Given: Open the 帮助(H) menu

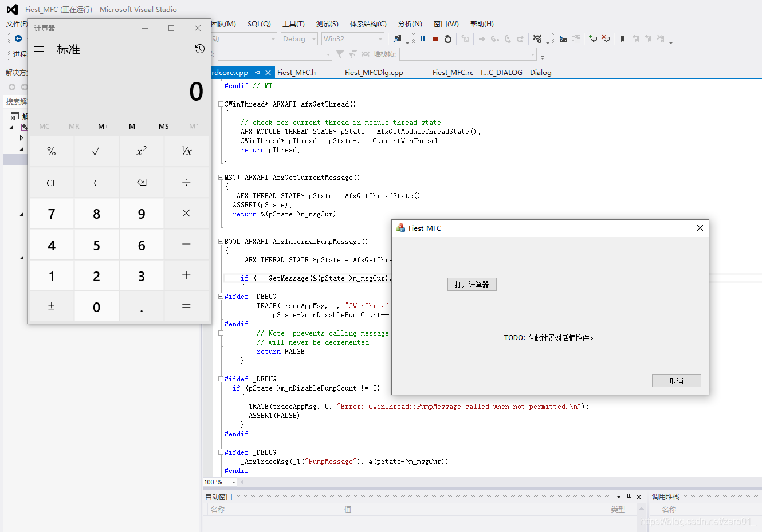Looking at the screenshot, I should (x=482, y=23).
